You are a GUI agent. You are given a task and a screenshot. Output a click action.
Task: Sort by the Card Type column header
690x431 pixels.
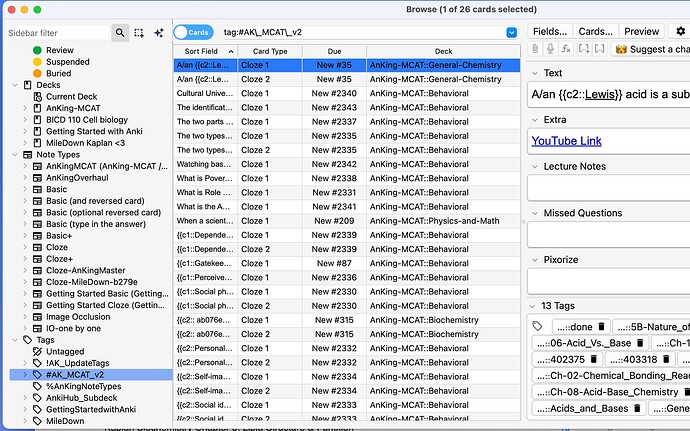pyautogui.click(x=270, y=51)
